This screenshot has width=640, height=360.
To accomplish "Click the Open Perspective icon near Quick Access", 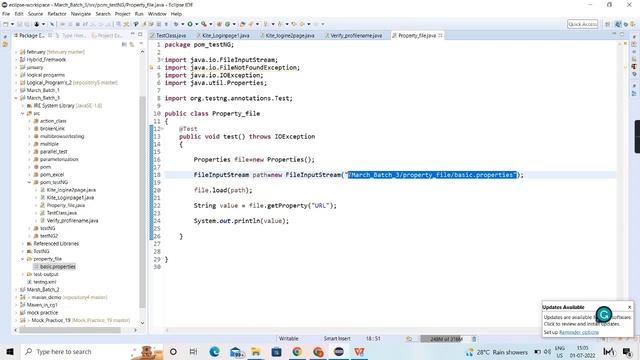I will pos(608,24).
